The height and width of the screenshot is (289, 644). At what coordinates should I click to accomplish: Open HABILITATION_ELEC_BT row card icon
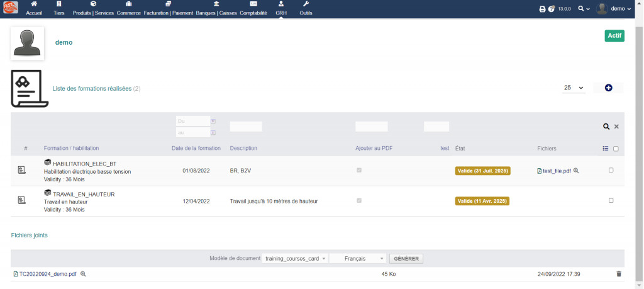tap(21, 170)
